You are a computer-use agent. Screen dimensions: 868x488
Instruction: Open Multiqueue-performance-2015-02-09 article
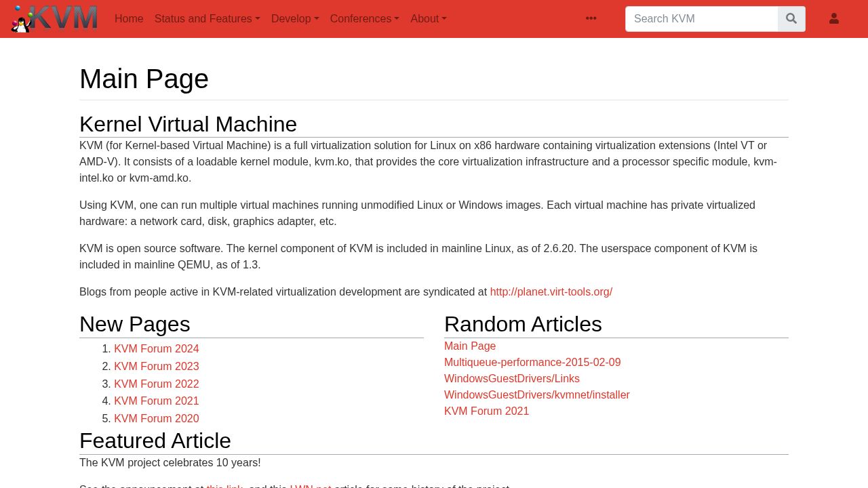(532, 363)
